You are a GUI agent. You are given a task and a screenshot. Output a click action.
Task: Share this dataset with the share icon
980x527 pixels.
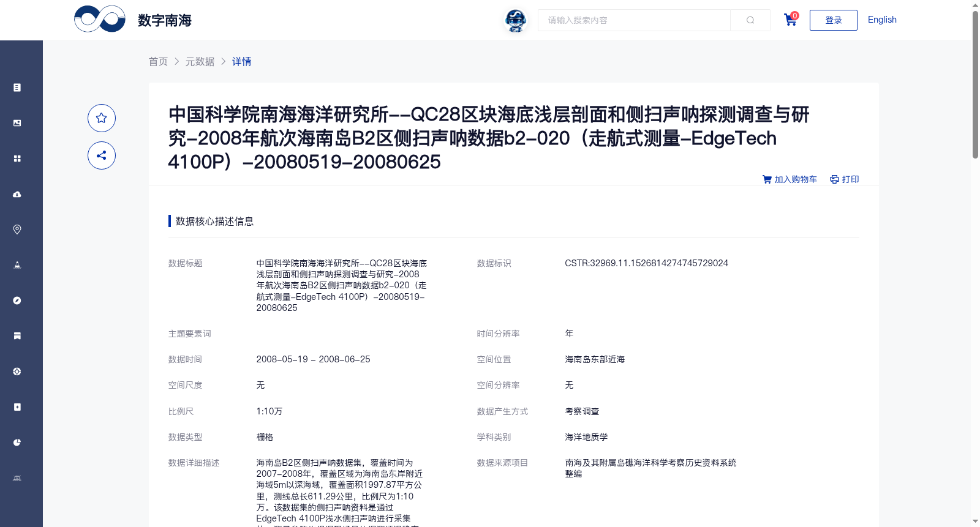tap(102, 155)
